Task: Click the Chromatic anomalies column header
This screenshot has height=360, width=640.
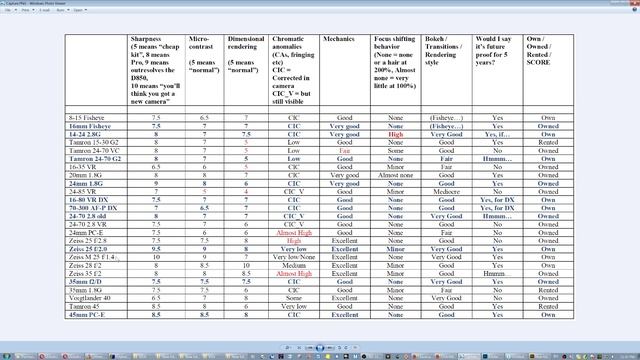Action: click(293, 70)
